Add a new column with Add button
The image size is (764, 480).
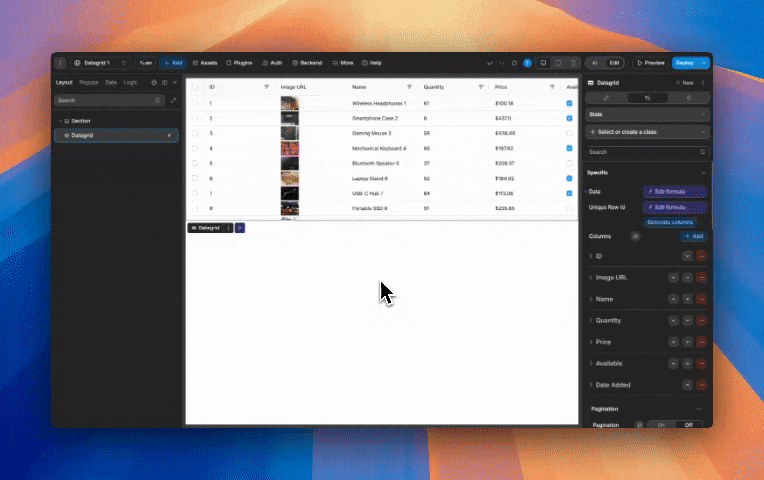click(x=694, y=236)
